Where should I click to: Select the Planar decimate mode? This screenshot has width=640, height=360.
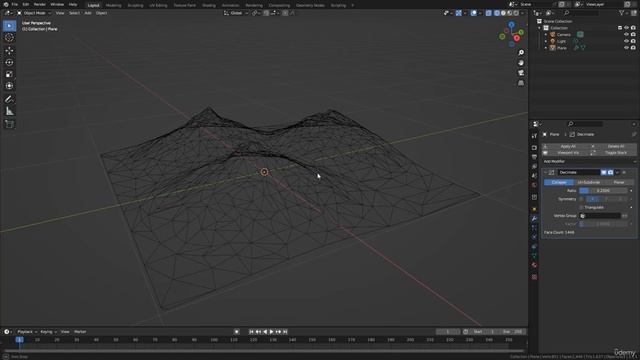[x=619, y=182]
